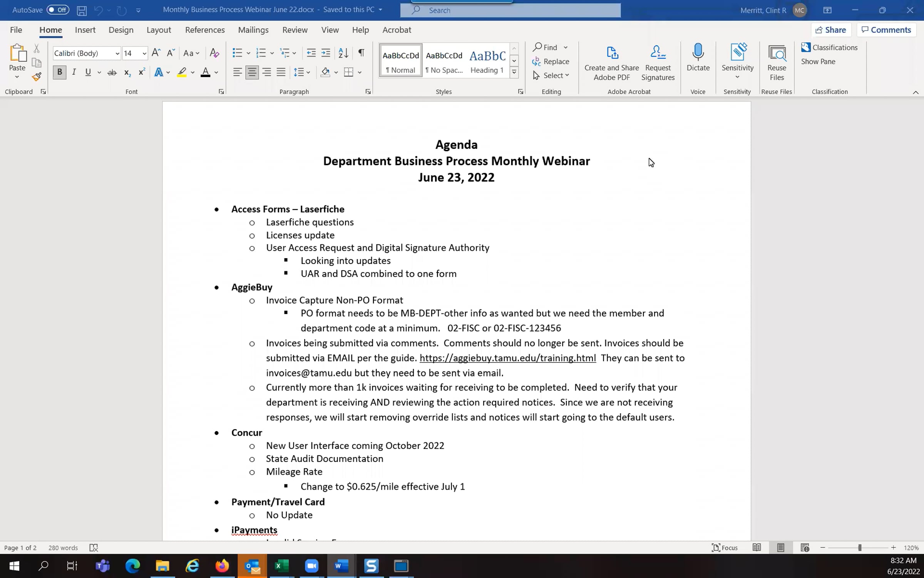The width and height of the screenshot is (924, 578).
Task: Open line spacing dropdown
Action: [302, 72]
